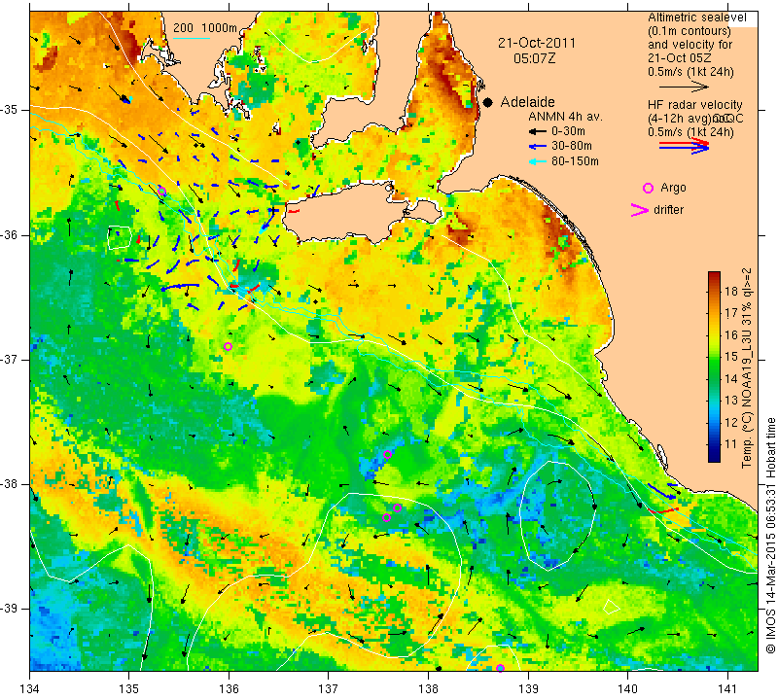The width and height of the screenshot is (778, 700).
Task: Click the 137 longitude axis label
Action: pos(329,688)
